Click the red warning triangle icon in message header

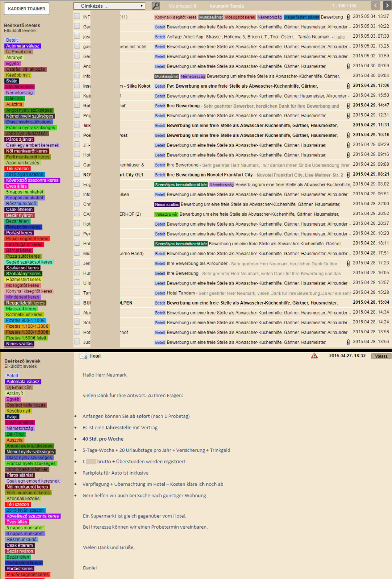(x=314, y=356)
